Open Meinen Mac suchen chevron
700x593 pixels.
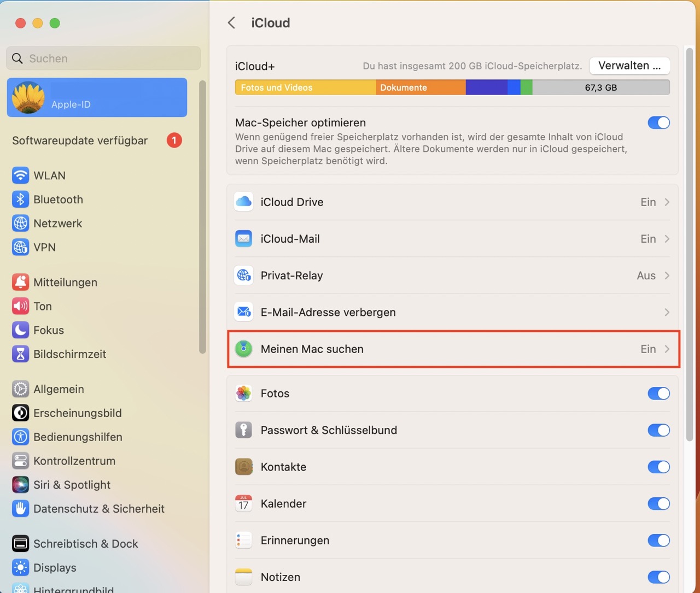point(667,349)
